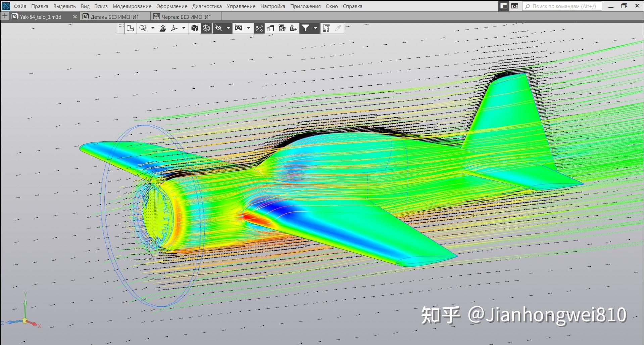Click the crane construction tool icon
644x345 pixels.
326,29
